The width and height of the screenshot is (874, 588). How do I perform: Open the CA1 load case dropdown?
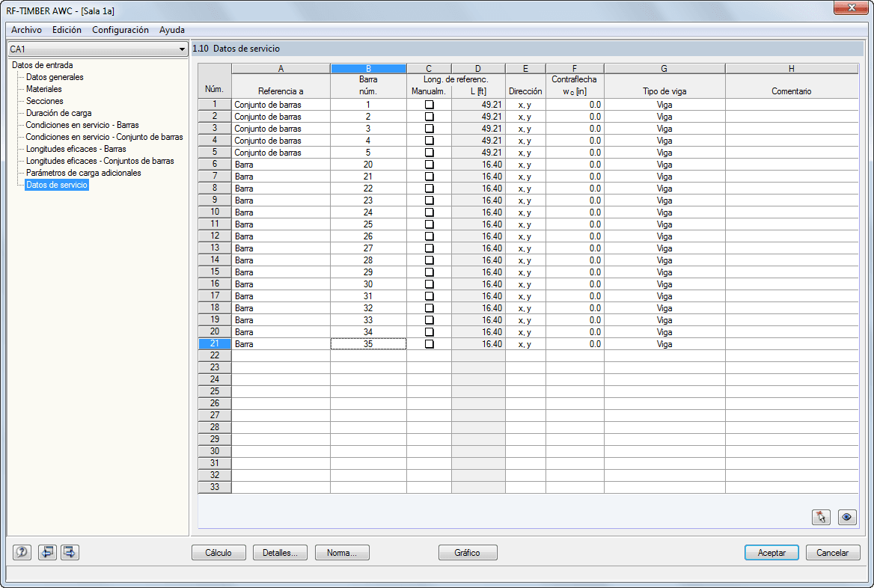pyautogui.click(x=183, y=49)
